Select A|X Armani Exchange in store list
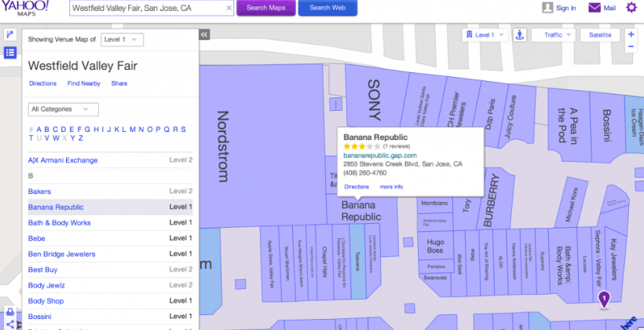 pyautogui.click(x=110, y=160)
